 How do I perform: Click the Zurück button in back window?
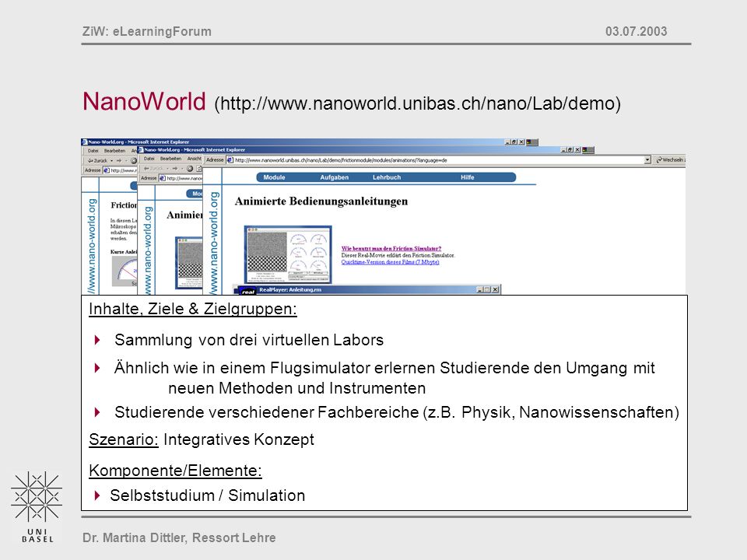[x=98, y=160]
